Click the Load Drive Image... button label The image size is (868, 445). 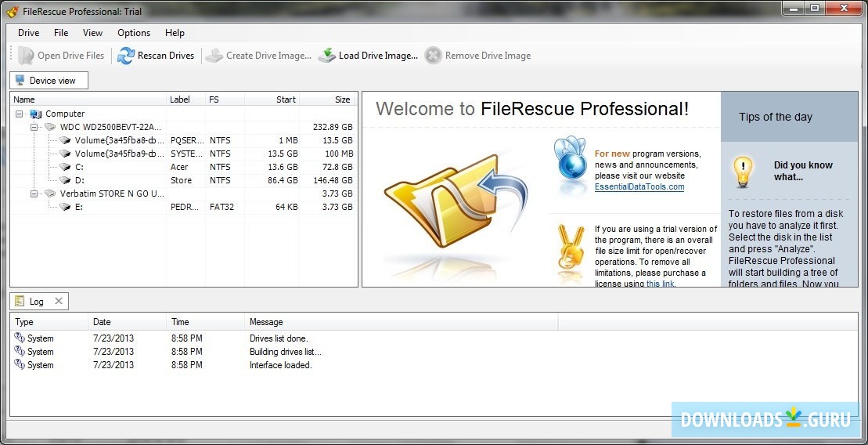(x=378, y=56)
